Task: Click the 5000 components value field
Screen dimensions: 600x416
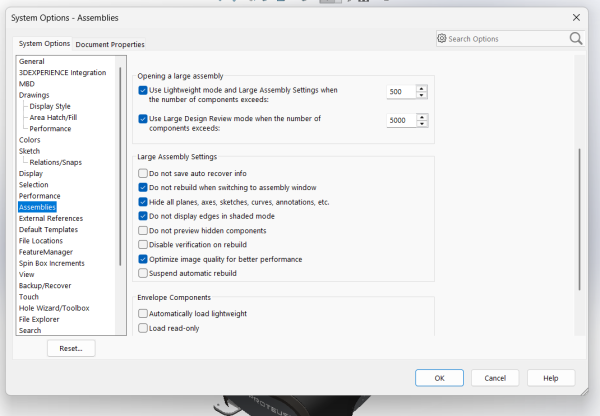Action: 401,121
